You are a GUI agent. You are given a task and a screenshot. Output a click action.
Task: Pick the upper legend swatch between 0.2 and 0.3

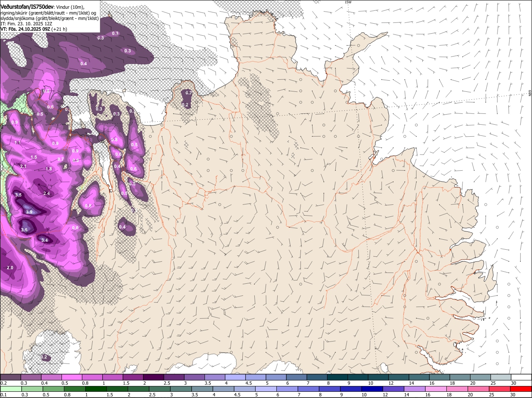click(10, 377)
